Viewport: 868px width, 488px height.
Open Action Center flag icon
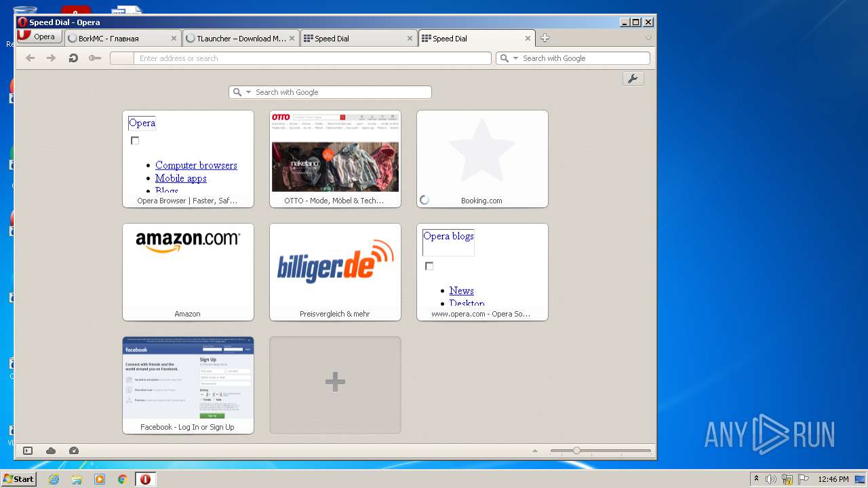pyautogui.click(x=804, y=479)
